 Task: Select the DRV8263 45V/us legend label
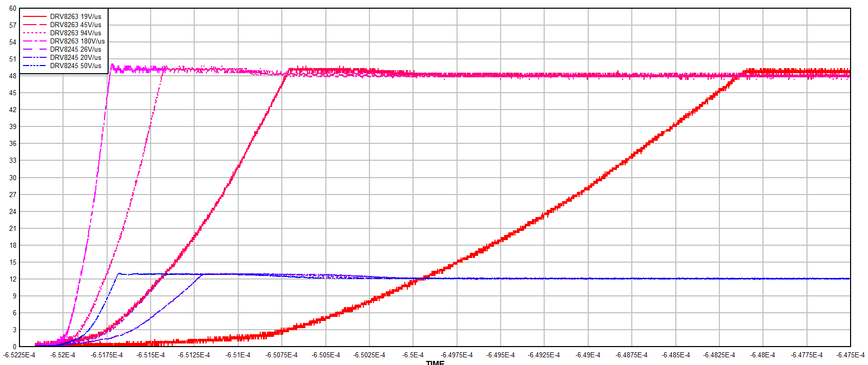75,25
